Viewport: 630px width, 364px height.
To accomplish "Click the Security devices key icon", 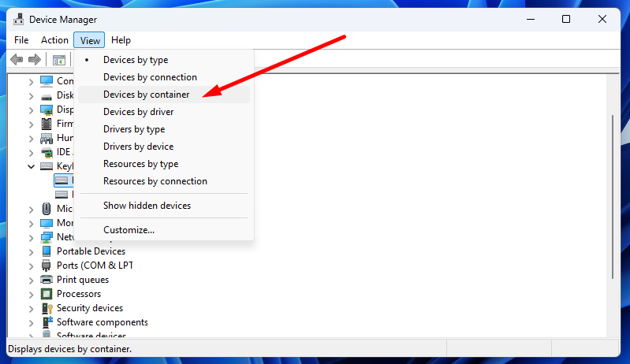I will (47, 308).
